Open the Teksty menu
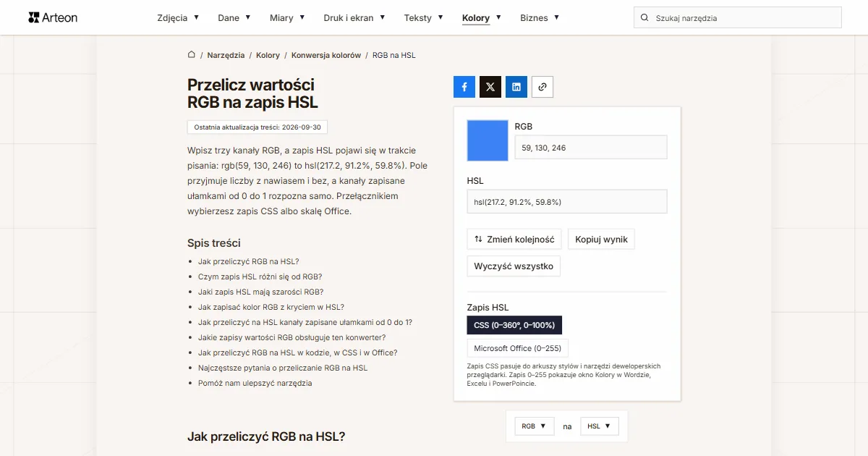 (x=424, y=17)
